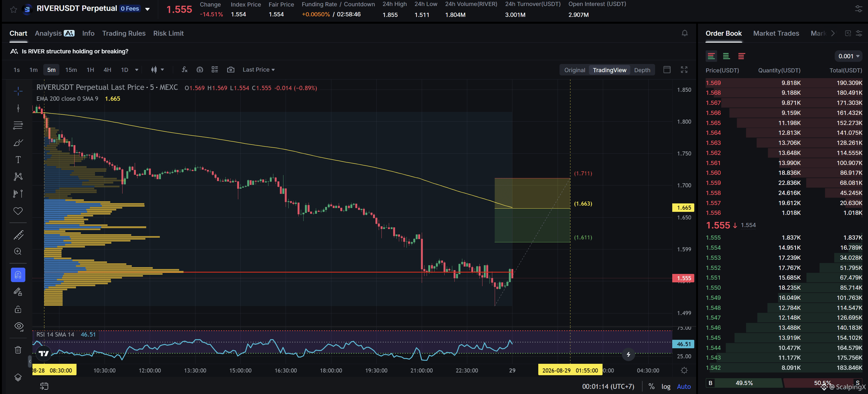Switch to the Market Trades tab
This screenshot has height=394, width=868.
(x=776, y=33)
